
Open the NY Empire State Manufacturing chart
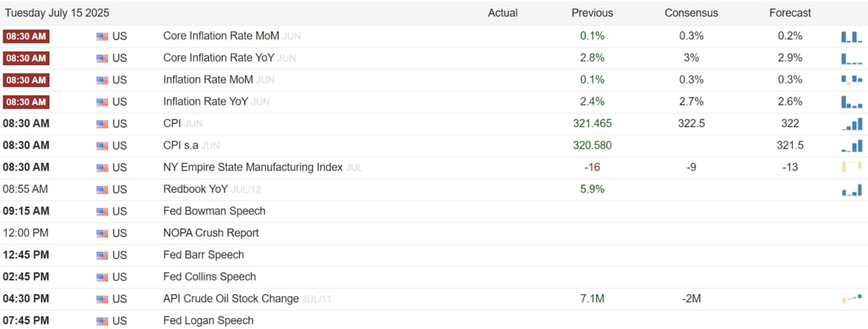coord(851,167)
